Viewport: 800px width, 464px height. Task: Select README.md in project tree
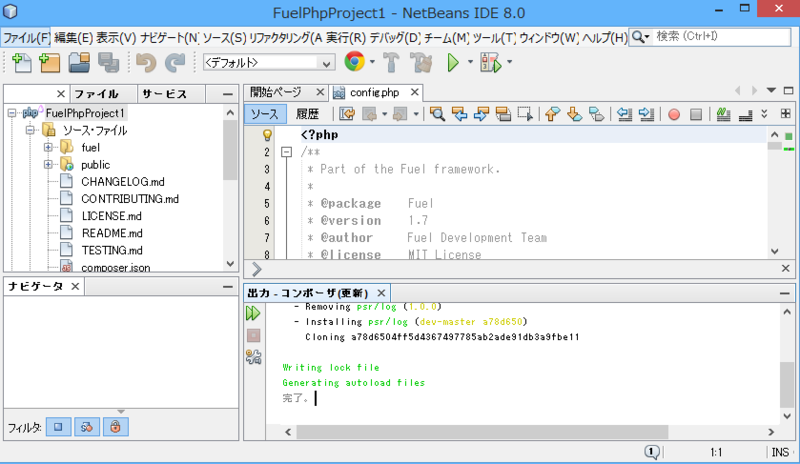pyautogui.click(x=112, y=233)
